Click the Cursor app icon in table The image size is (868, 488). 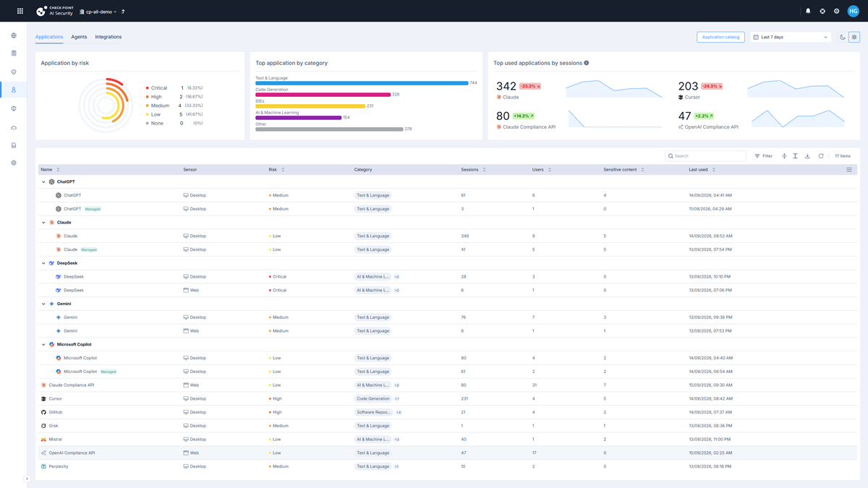pyautogui.click(x=43, y=398)
